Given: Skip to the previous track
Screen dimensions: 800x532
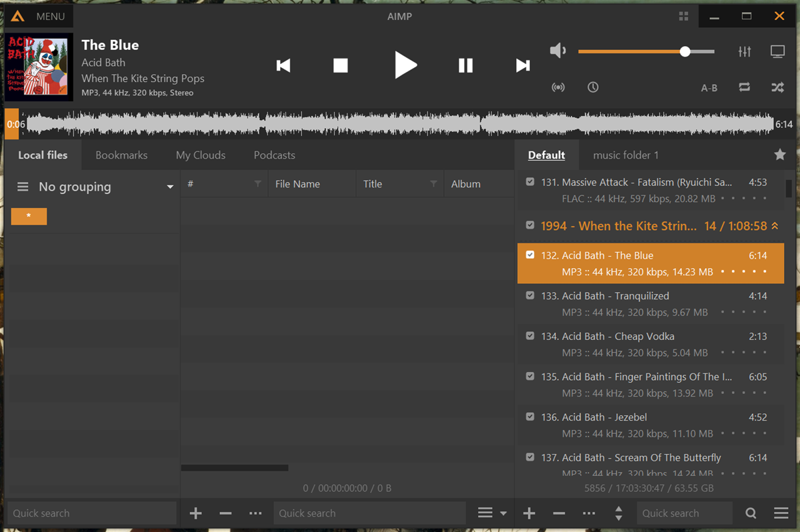Looking at the screenshot, I should coord(283,65).
